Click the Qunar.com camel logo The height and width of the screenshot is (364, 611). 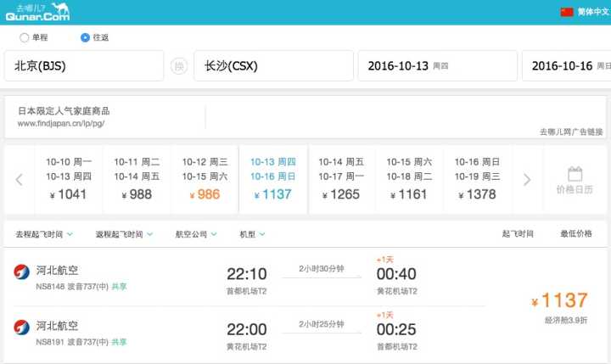point(36,12)
